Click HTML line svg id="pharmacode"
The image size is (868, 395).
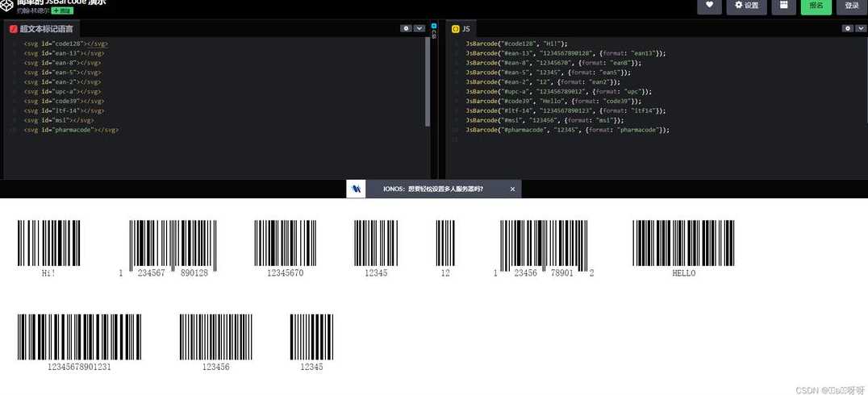click(71, 130)
